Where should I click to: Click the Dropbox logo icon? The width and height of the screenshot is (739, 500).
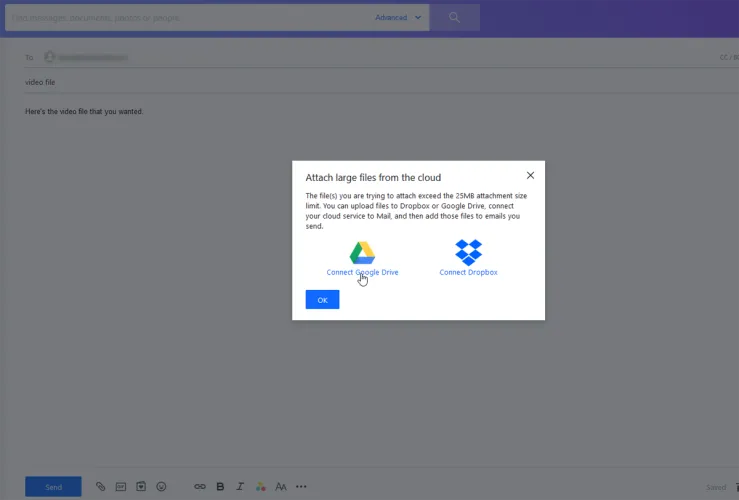(468, 252)
